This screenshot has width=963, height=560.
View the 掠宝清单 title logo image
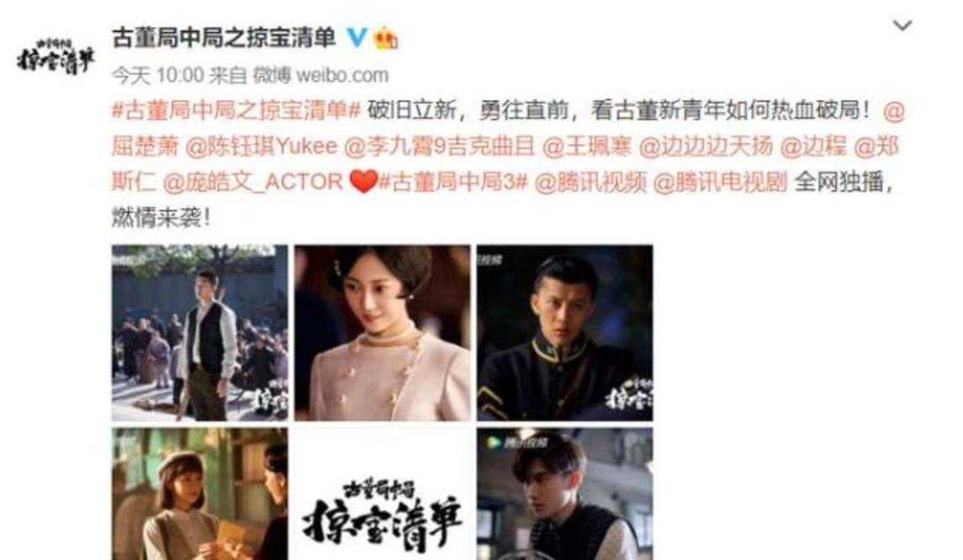[382, 494]
